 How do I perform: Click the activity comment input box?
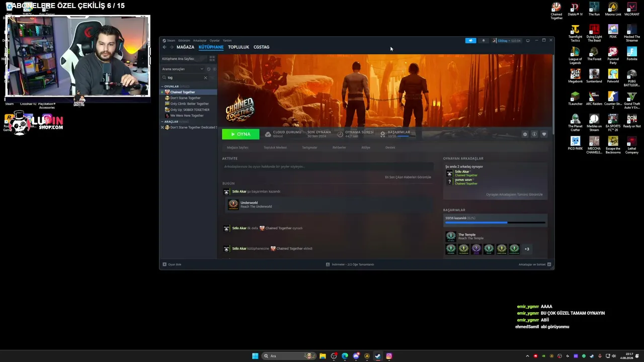[x=328, y=166]
